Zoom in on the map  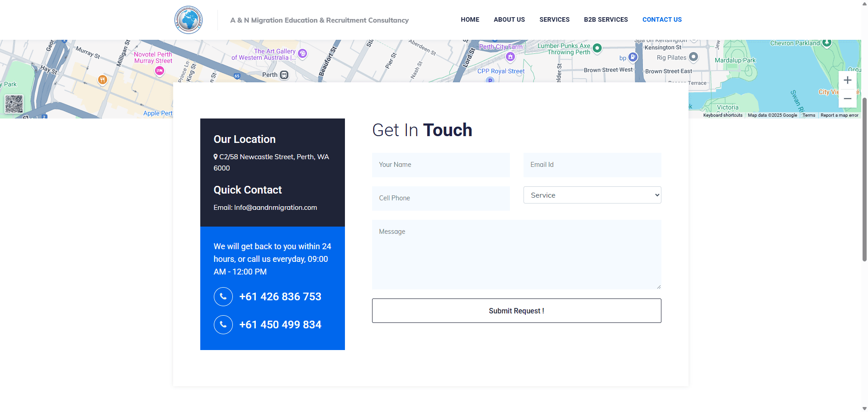pyautogui.click(x=847, y=81)
